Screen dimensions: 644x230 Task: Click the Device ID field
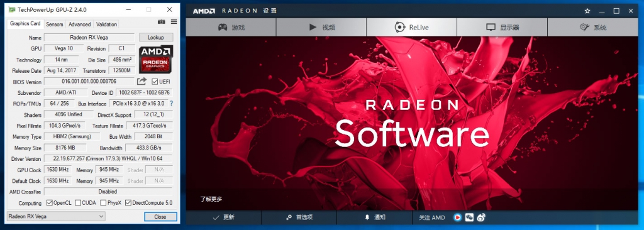[144, 92]
